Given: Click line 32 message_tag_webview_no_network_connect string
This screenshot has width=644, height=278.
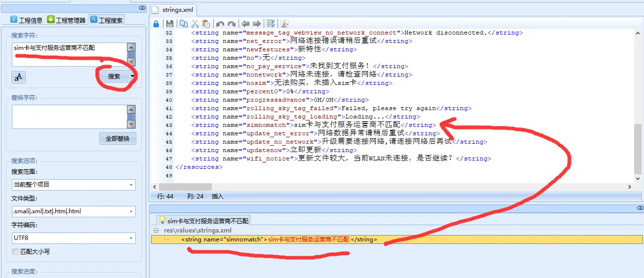Looking at the screenshot, I should point(357,33).
